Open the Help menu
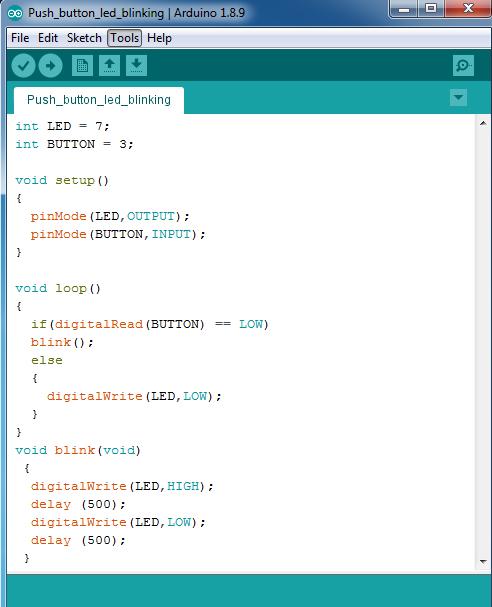The height and width of the screenshot is (607, 492). pyautogui.click(x=159, y=38)
